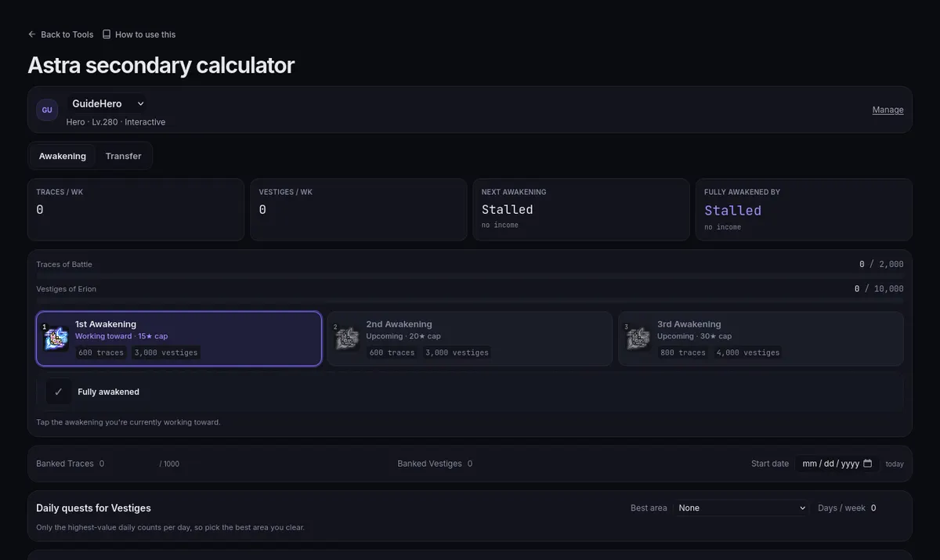940x560 pixels.
Task: Select the Fully awakened option label
Action: tap(109, 392)
